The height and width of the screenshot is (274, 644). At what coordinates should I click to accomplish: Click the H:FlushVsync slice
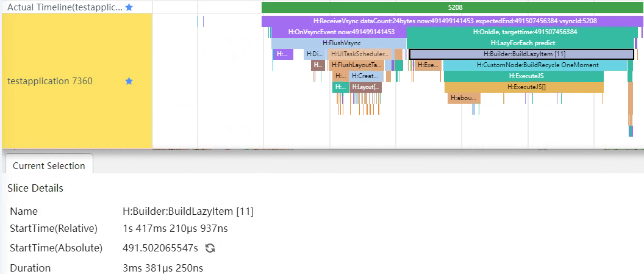point(339,43)
